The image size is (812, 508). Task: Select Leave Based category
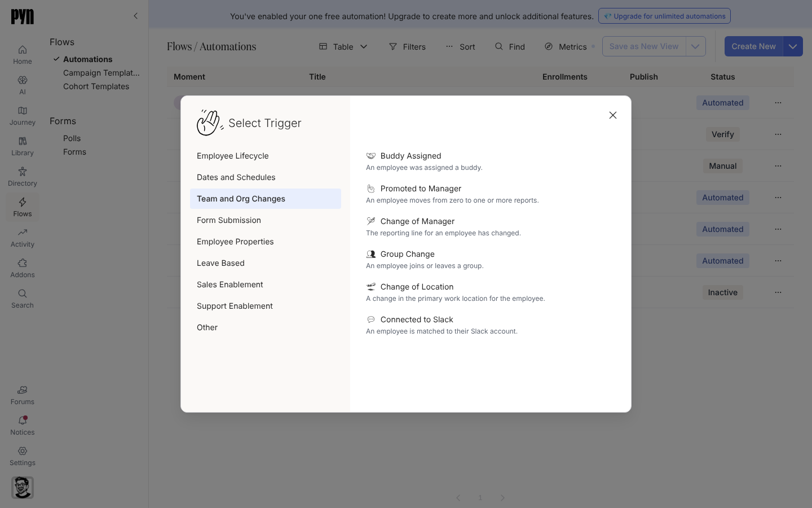266,263
